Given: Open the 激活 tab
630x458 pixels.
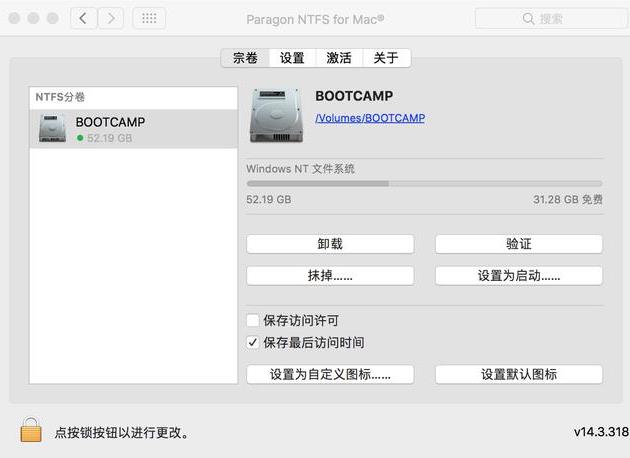Looking at the screenshot, I should point(339,58).
